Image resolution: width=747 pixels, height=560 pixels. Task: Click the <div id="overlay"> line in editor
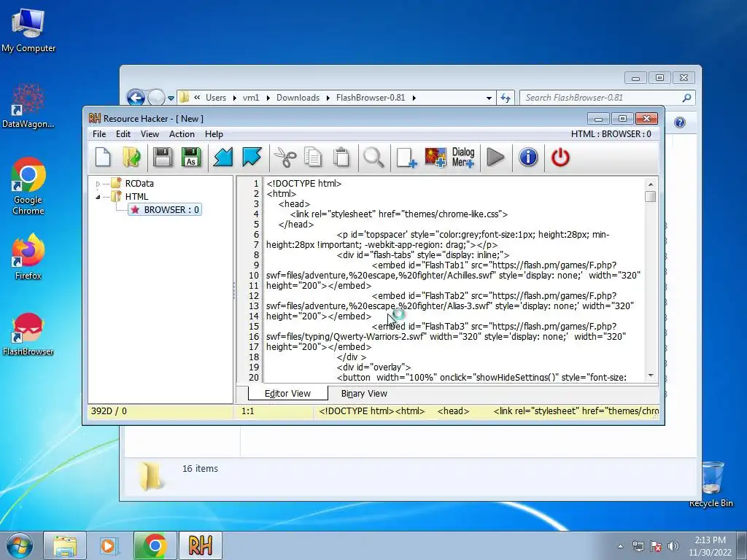coord(373,367)
